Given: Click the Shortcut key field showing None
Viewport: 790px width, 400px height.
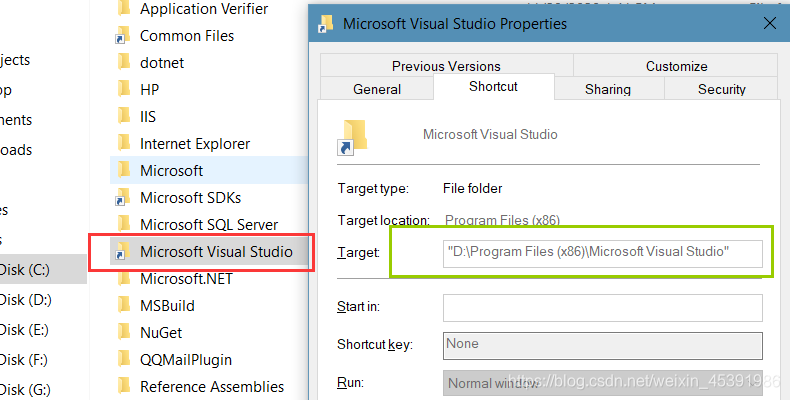Looking at the screenshot, I should 603,346.
